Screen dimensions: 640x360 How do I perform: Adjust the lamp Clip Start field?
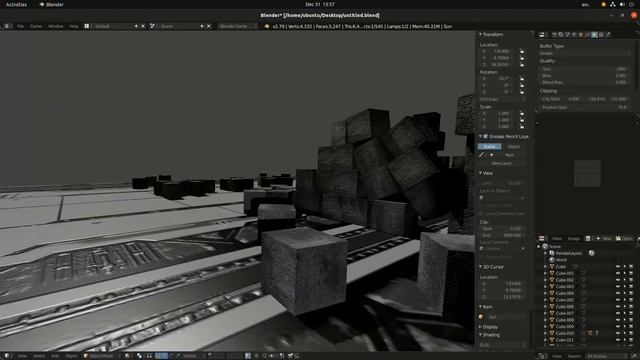point(561,99)
